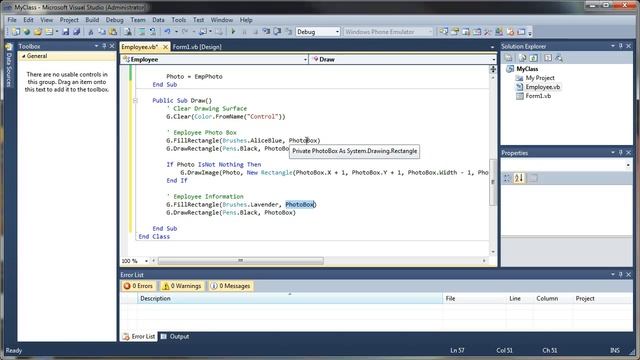Select MyClass project node
Screen dimensions: 640x360
pos(527,69)
